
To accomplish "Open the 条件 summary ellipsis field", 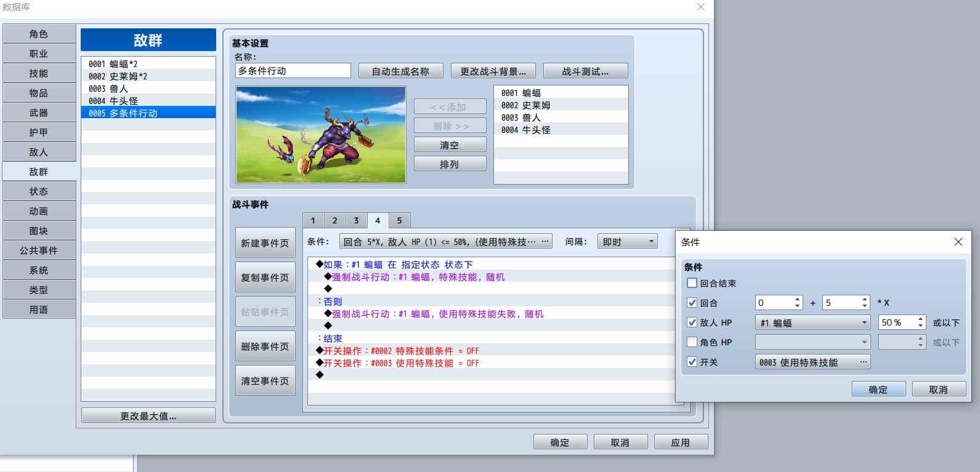I will (445, 242).
